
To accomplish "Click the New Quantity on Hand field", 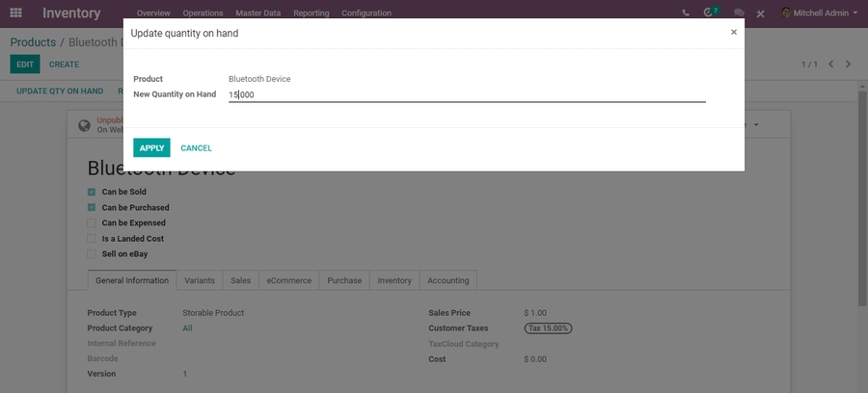I will pyautogui.click(x=467, y=94).
